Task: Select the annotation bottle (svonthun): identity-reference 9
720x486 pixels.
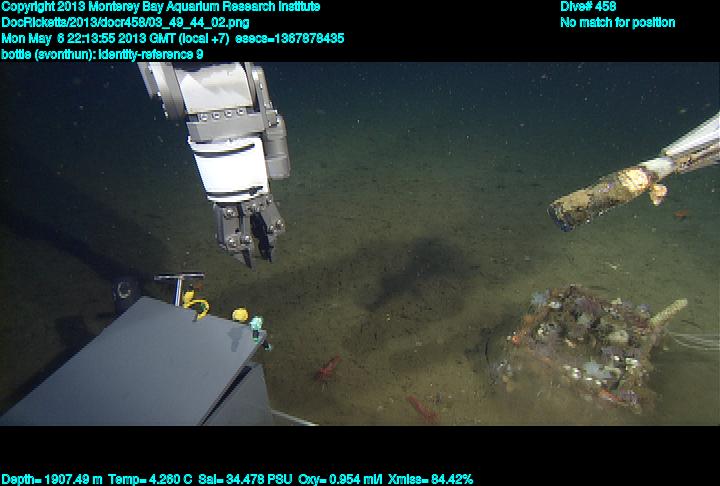Action: (102, 54)
